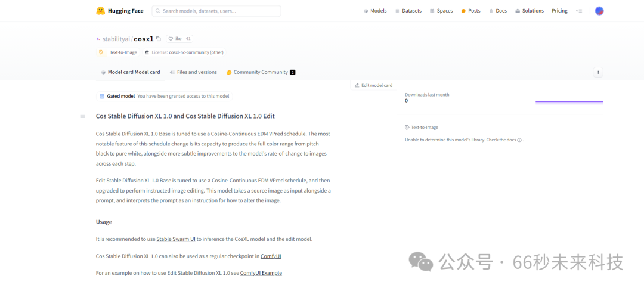Switch to the Files and versions tab
644x288 pixels.
tap(193, 72)
